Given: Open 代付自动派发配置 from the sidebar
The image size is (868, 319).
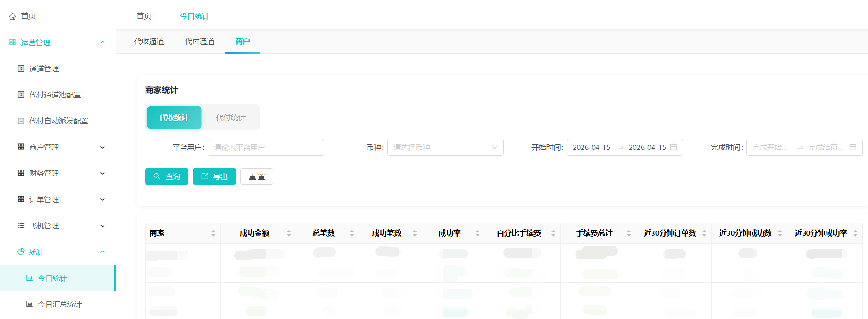Looking at the screenshot, I should click(58, 121).
